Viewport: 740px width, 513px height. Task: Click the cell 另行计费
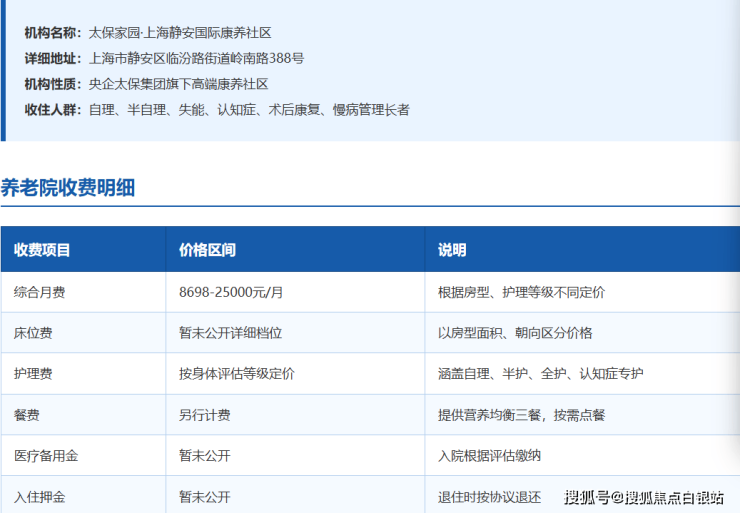coord(205,415)
